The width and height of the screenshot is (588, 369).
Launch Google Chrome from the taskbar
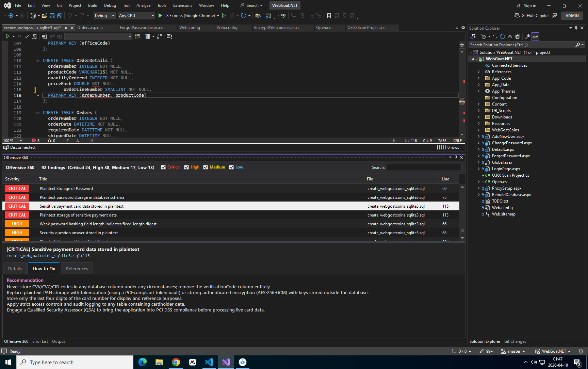[x=176, y=362]
